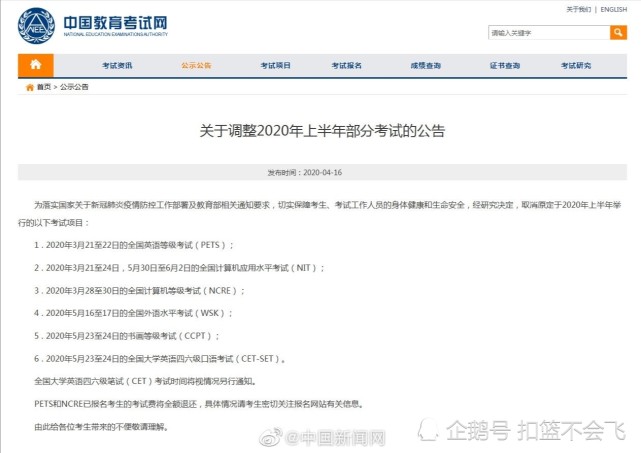Click the announcement title 关于调整2020年上半年部分考试的公告

(322, 131)
